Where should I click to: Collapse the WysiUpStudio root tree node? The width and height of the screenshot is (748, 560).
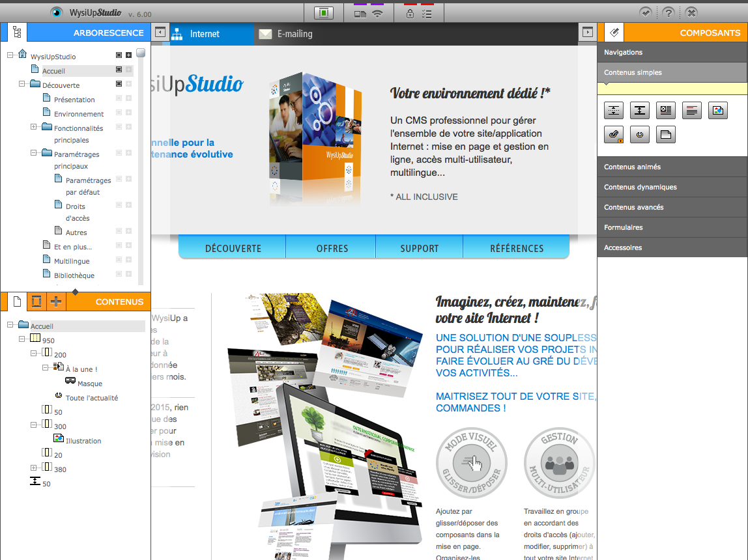point(10,55)
